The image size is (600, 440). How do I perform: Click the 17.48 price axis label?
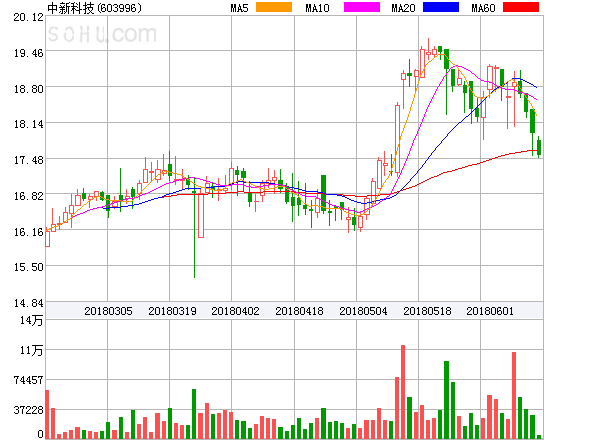click(29, 160)
